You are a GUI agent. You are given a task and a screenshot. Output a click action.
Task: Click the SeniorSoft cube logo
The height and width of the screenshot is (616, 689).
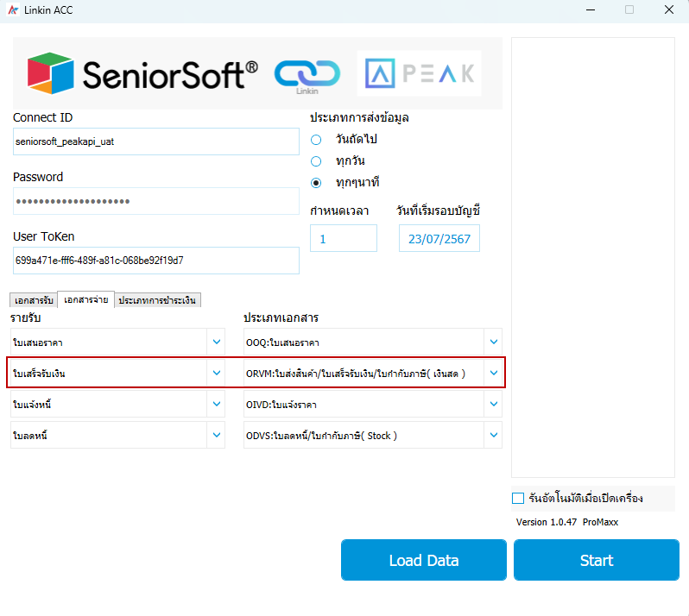tap(51, 73)
